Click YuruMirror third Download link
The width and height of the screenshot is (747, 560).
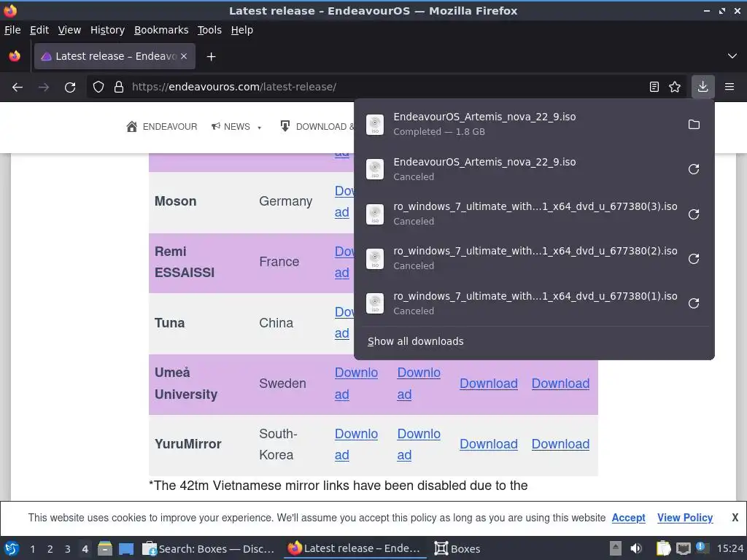(488, 444)
